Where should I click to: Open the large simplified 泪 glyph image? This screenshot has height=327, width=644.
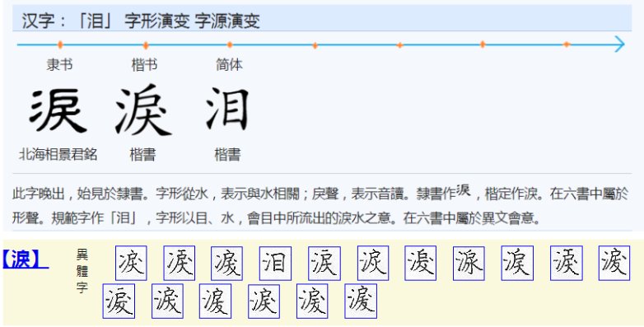(227, 109)
